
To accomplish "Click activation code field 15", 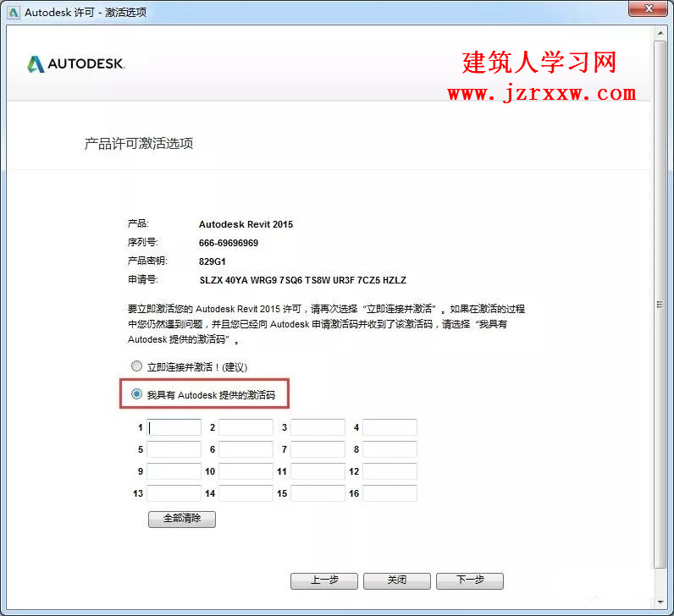I will [x=318, y=493].
